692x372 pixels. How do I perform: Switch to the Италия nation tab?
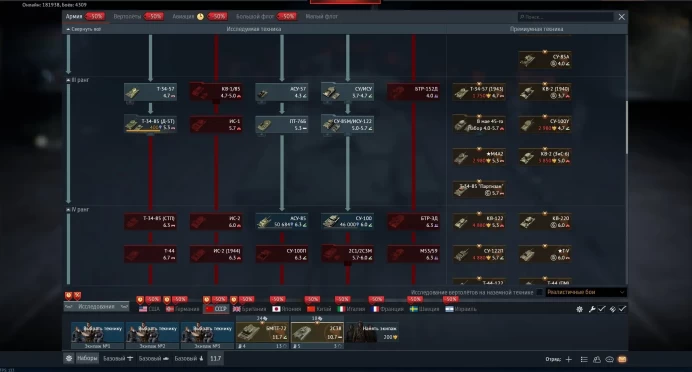click(x=351, y=309)
